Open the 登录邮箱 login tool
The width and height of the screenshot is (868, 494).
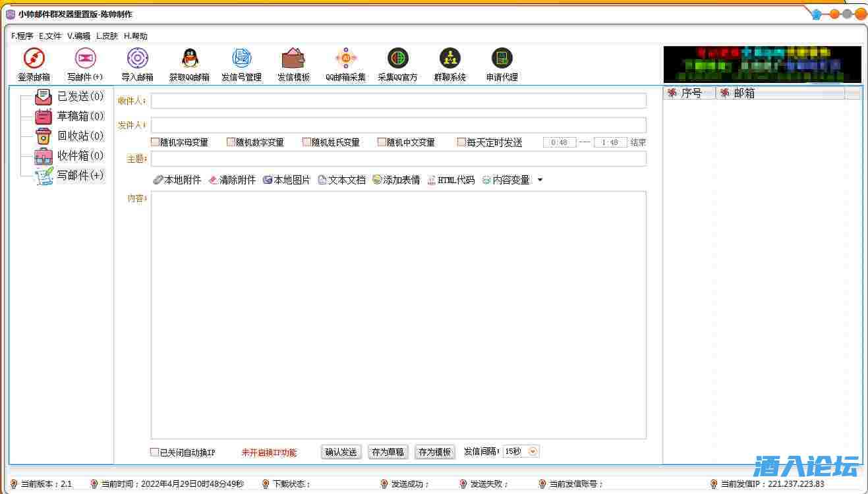34,63
